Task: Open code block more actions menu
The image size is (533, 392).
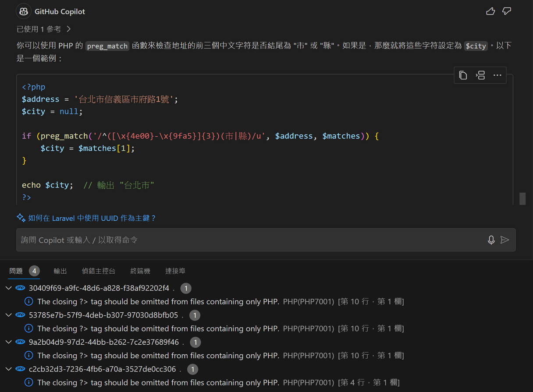Action: click(497, 75)
